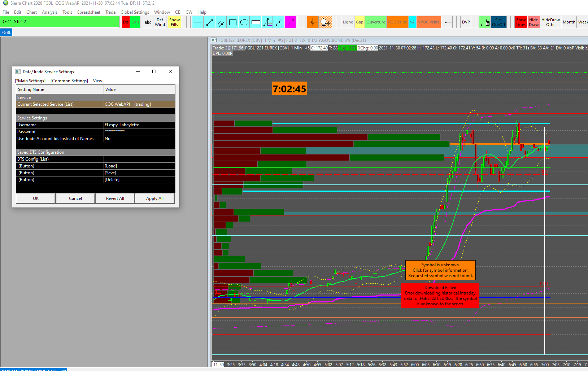Open the Current Selected Service list

[x=139, y=104]
